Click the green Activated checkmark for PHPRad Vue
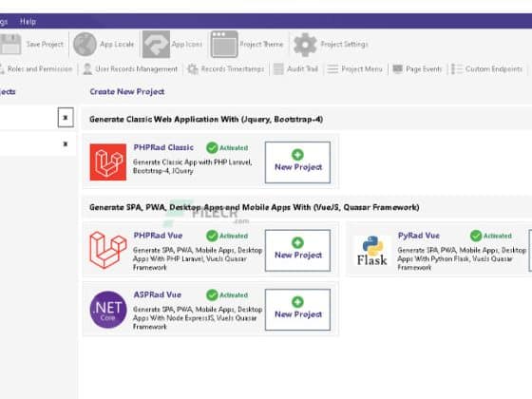 click(212, 236)
